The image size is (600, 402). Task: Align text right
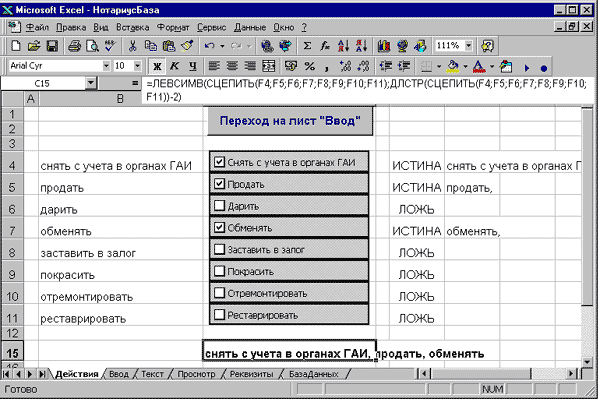(250, 67)
